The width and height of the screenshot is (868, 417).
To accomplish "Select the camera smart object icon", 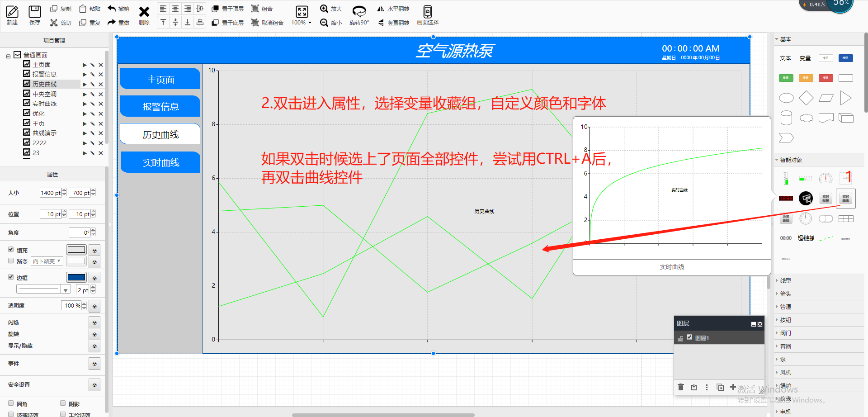I will pos(806,198).
